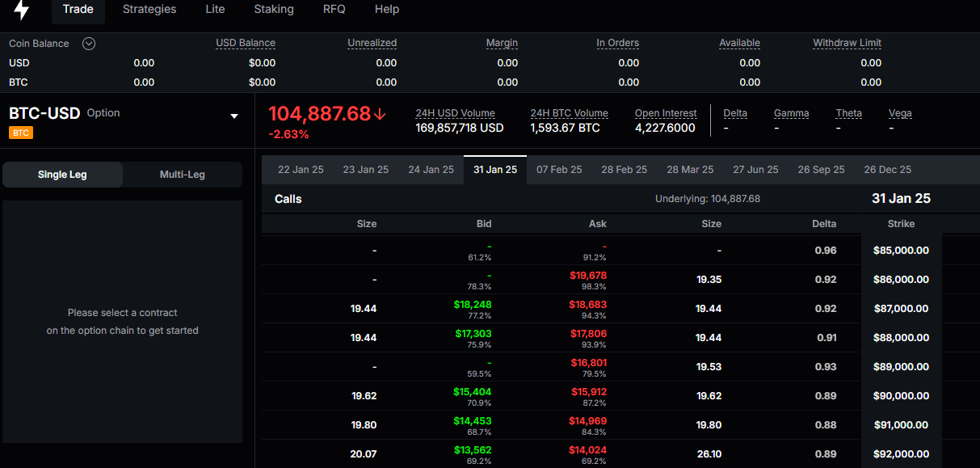Switch to Multi-Leg mode
Viewport: 980px width, 468px height.
[x=183, y=175]
